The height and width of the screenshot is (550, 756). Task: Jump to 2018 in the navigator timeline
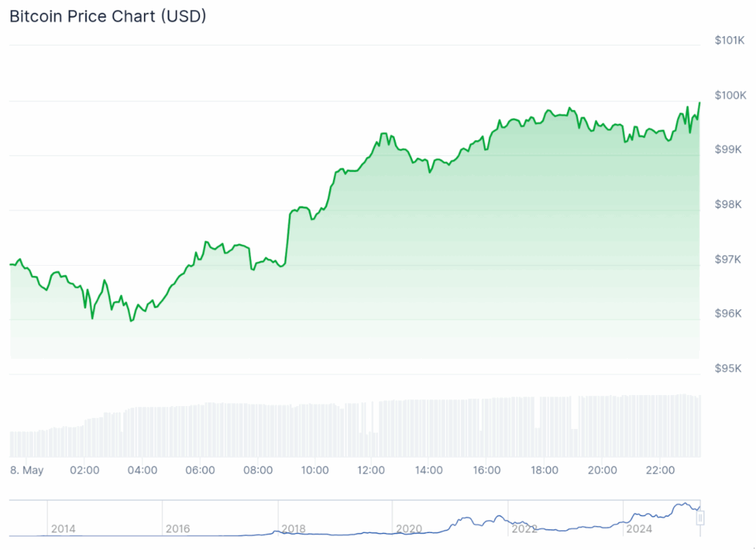(x=294, y=529)
